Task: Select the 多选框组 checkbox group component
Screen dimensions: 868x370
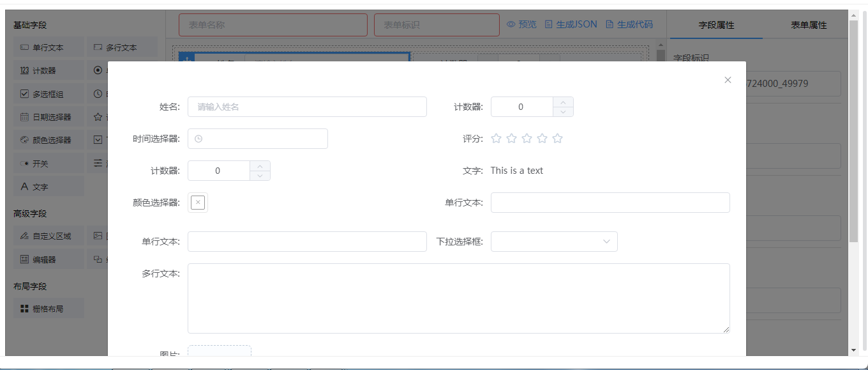Action: [49, 94]
